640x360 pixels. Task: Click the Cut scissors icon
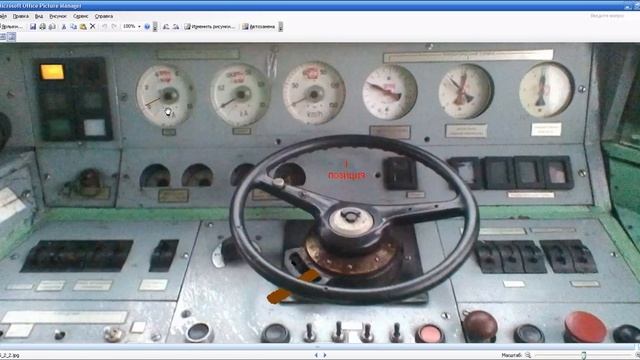(64, 27)
